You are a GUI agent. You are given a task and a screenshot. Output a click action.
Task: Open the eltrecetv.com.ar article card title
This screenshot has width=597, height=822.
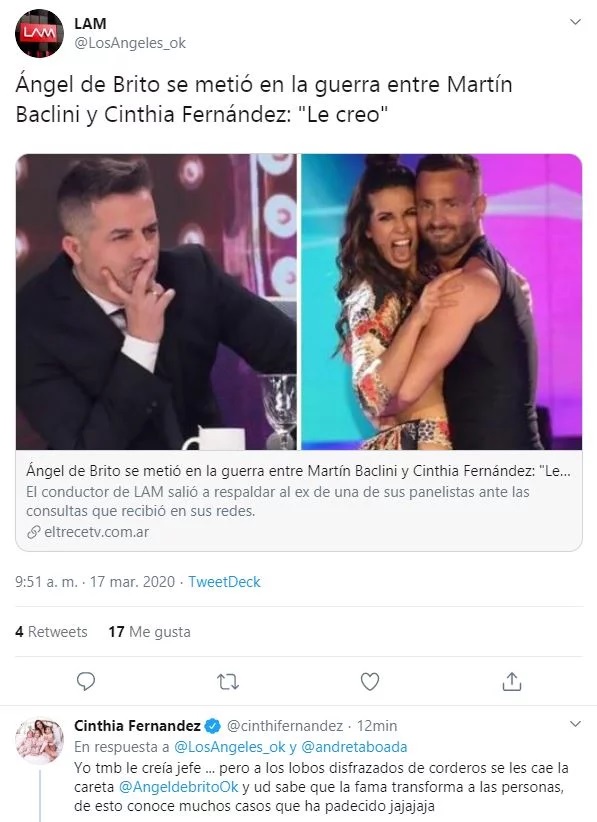pyautogui.click(x=298, y=471)
